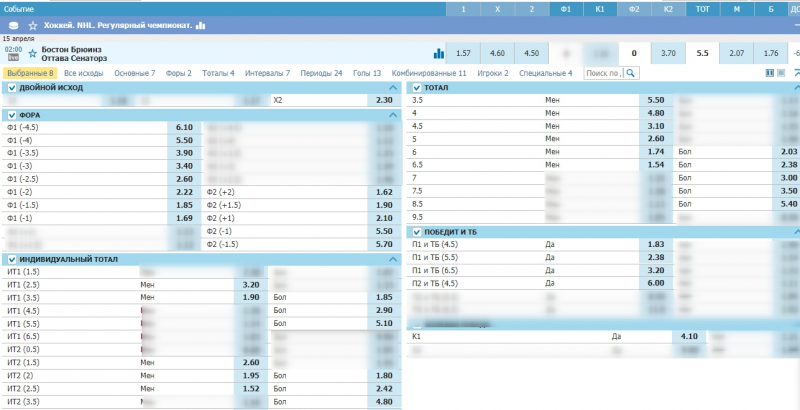The height and width of the screenshot is (410, 800).
Task: Toggle the ИНДИВИДУАЛЬНЫЙ ТОТАЛ checkbox
Action: [x=11, y=259]
